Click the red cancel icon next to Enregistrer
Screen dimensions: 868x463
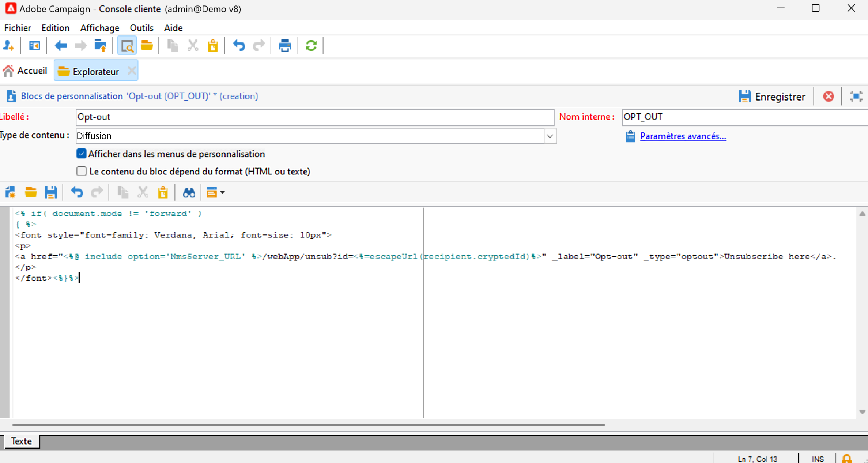[x=829, y=97]
